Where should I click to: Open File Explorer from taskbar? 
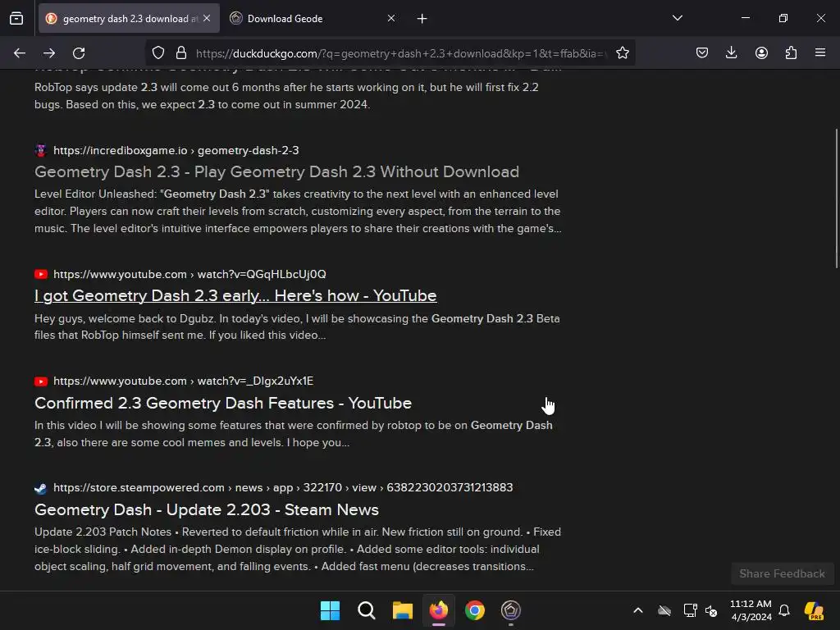pos(402,610)
